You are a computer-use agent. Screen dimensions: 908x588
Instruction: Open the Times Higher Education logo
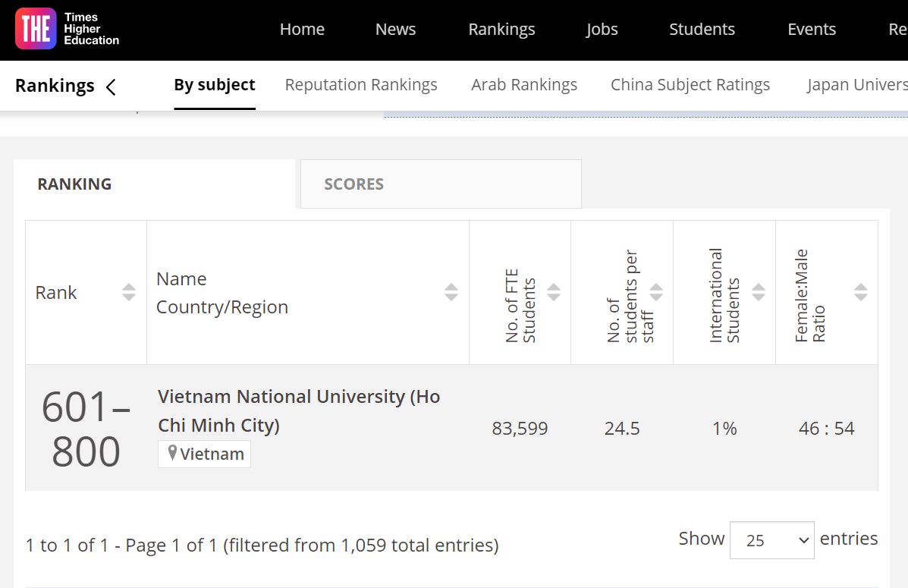point(68,29)
